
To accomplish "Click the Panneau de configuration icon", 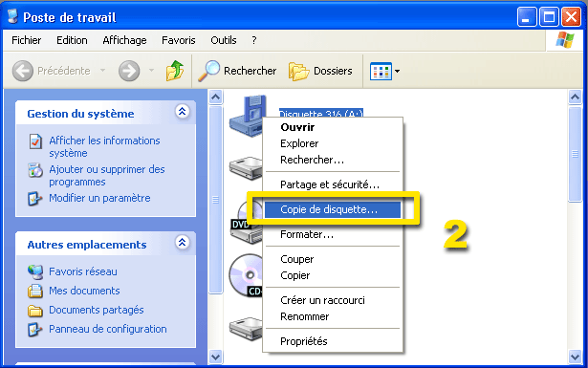I will (34, 329).
